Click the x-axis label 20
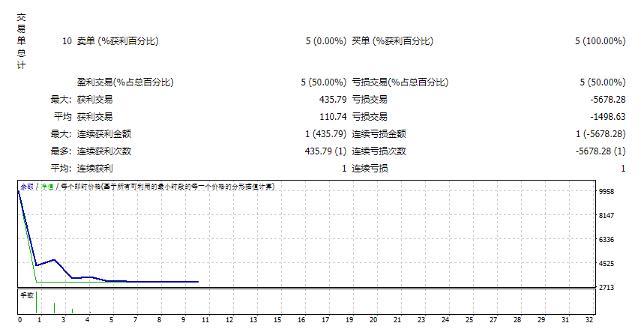The height and width of the screenshot is (329, 644). (373, 320)
